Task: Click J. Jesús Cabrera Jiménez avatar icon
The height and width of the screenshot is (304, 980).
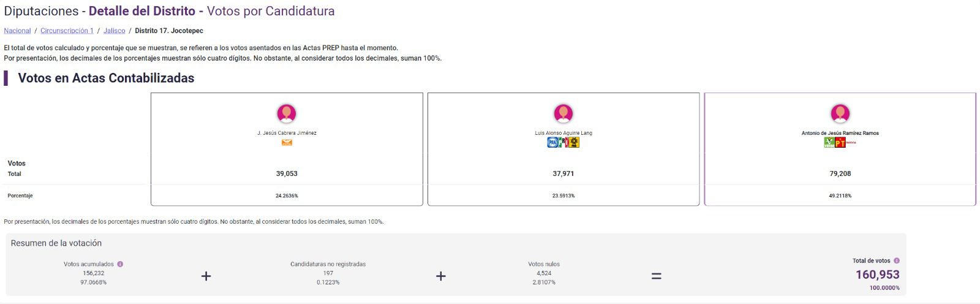Action: point(287,113)
